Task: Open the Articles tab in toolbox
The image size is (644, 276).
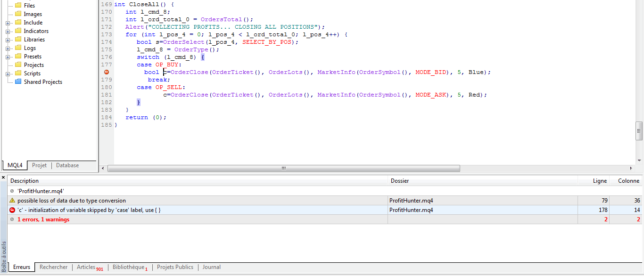Action: 86,267
